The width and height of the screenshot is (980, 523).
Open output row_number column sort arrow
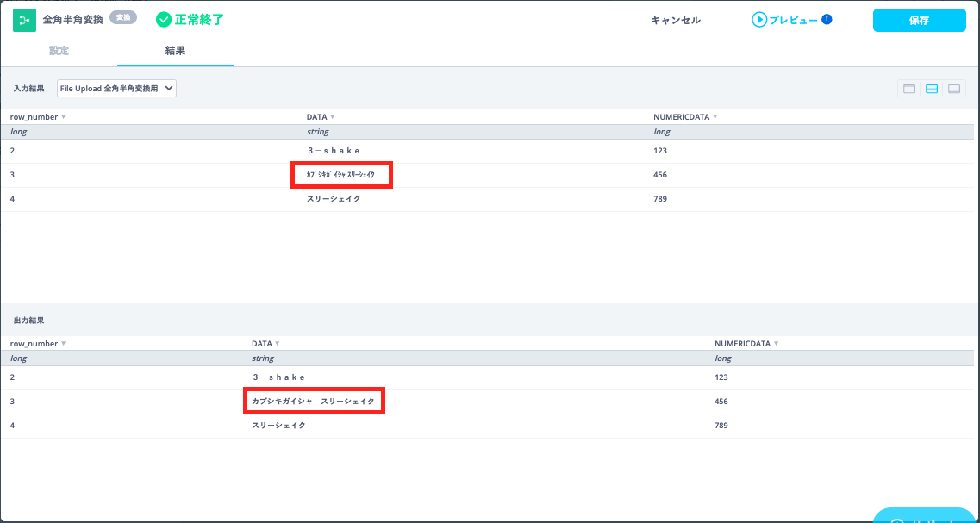tap(64, 344)
